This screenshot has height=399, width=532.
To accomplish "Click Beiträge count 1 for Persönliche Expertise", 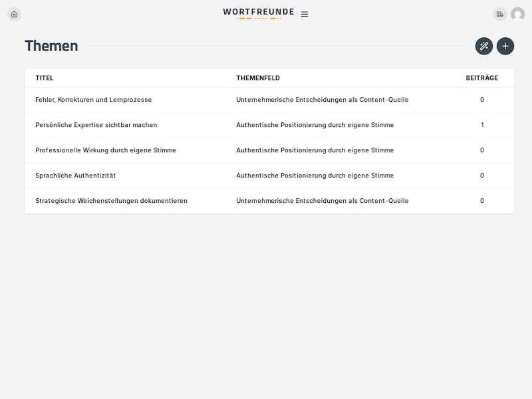I will [x=482, y=125].
